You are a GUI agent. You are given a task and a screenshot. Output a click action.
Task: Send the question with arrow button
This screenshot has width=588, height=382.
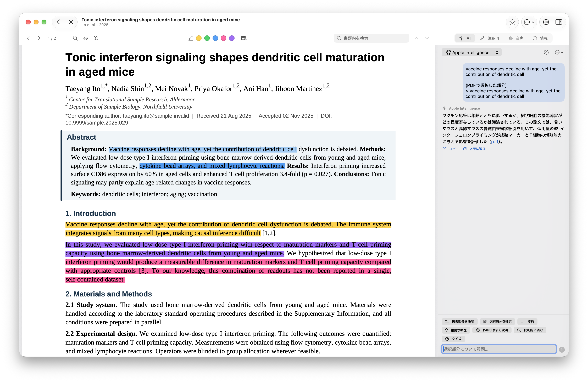[x=562, y=349]
